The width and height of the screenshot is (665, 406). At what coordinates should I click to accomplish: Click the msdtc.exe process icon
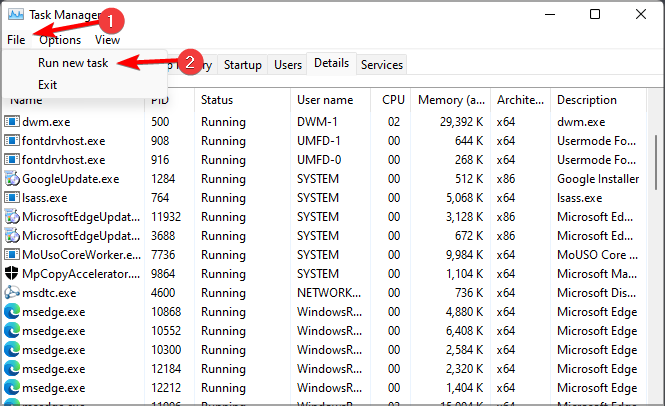[12, 293]
